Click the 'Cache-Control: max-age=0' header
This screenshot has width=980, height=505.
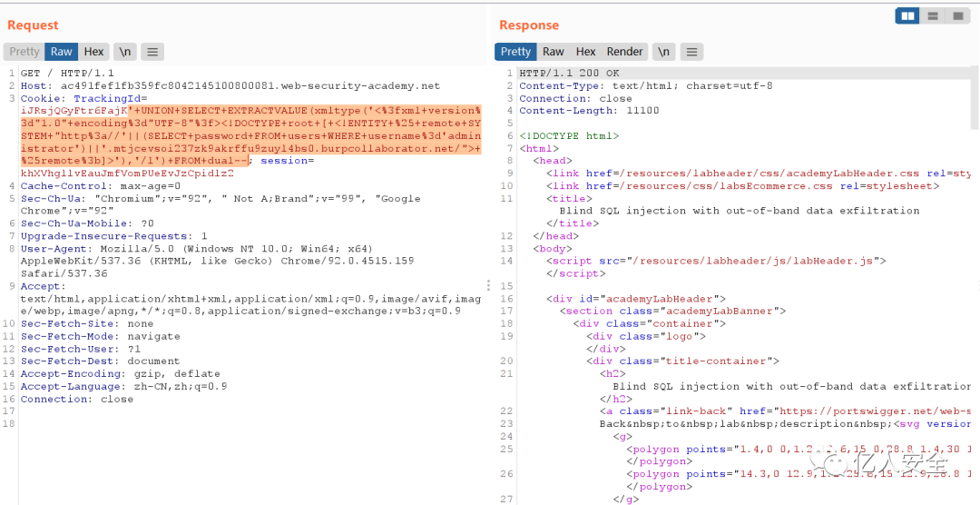101,186
